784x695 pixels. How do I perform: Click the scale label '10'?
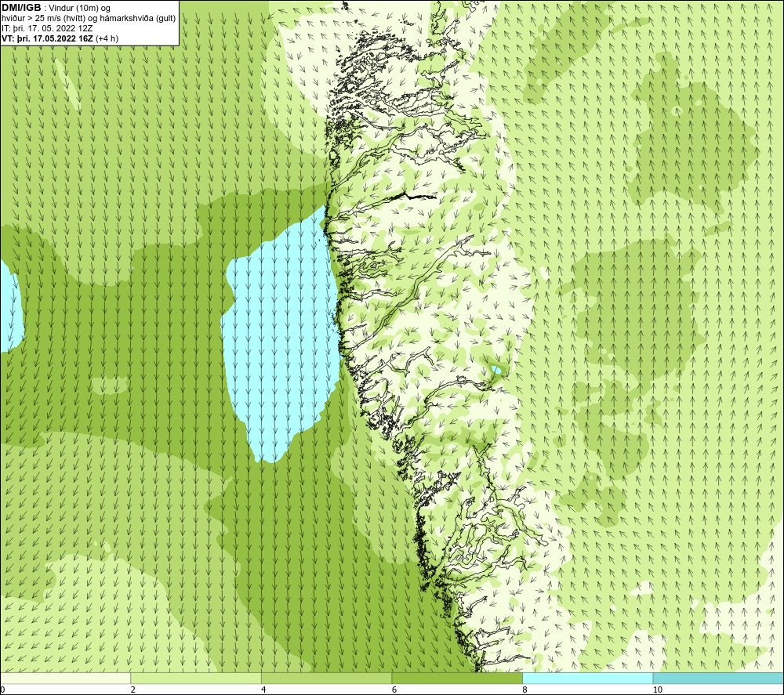[658, 690]
